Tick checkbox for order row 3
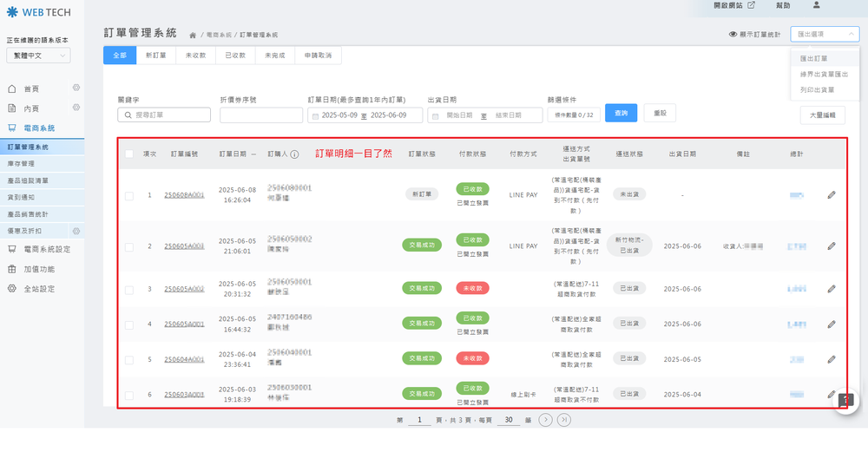This screenshot has width=868, height=452. [x=129, y=290]
